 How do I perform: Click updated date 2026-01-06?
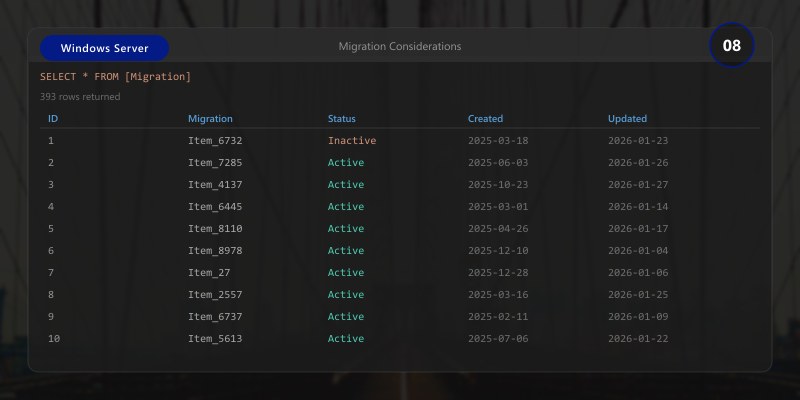tap(638, 272)
